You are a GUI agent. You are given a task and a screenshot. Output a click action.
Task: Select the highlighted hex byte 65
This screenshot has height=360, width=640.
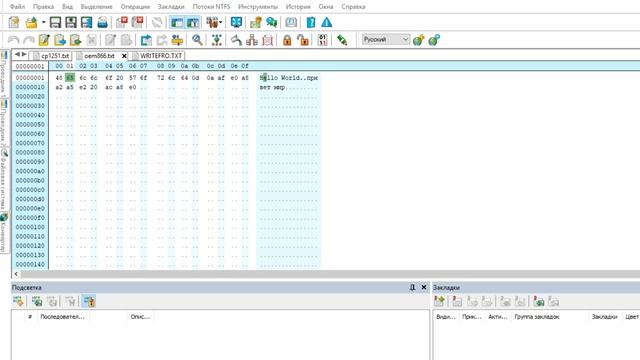pyautogui.click(x=70, y=78)
